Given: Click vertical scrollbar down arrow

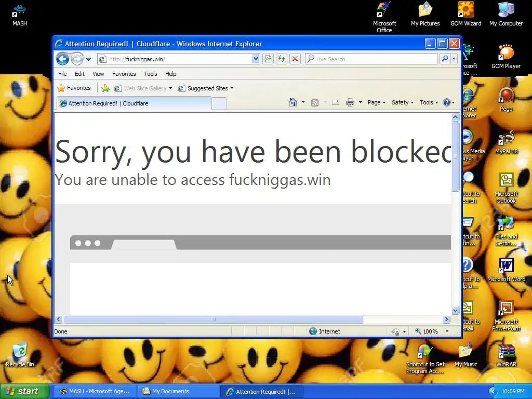Looking at the screenshot, I should (455, 310).
